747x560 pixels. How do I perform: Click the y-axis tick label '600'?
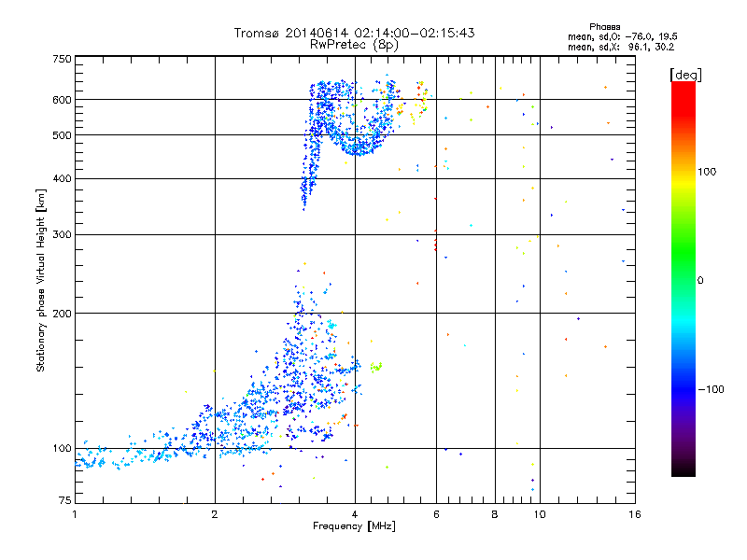(63, 100)
